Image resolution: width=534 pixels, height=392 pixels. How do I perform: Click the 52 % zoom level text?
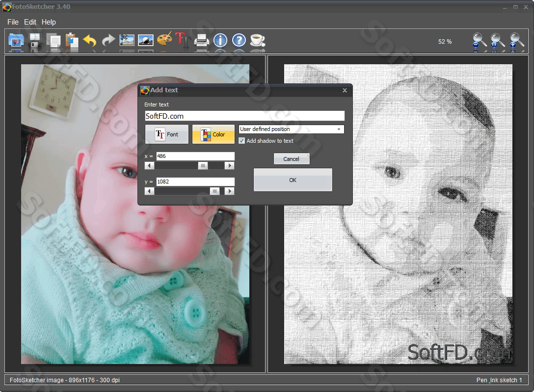(x=445, y=42)
